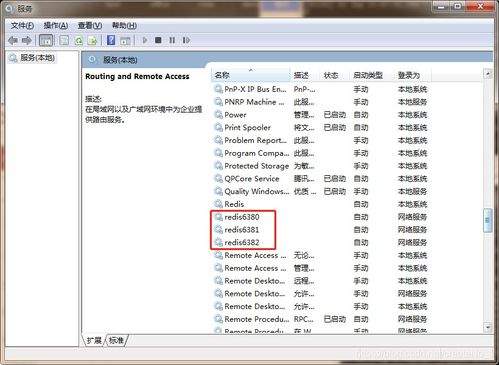Click the Restart service icon

pyautogui.click(x=186, y=40)
